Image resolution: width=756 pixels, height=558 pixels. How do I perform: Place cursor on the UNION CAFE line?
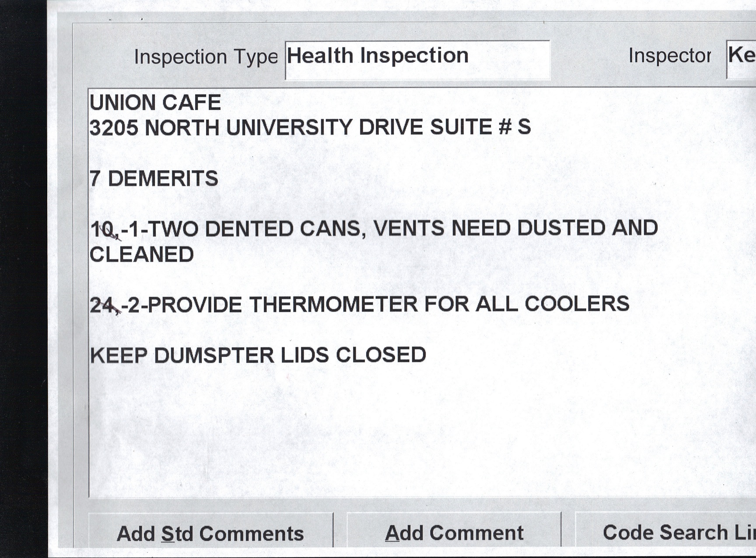(x=155, y=103)
